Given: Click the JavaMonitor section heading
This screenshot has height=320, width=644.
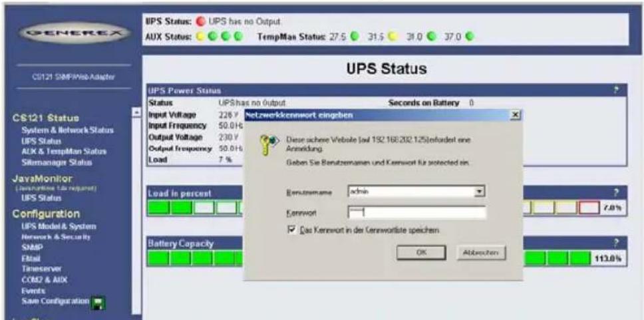Looking at the screenshot, I should click(x=43, y=179).
